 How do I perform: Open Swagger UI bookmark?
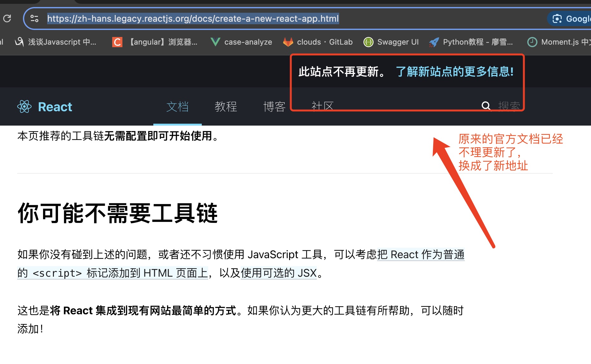391,42
